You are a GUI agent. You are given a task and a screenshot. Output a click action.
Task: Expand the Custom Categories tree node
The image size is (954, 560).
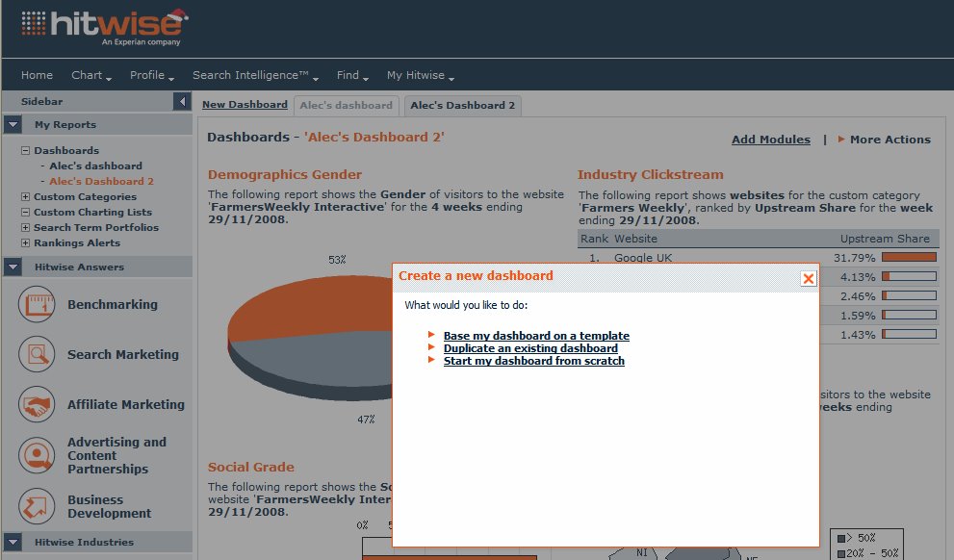pos(25,197)
